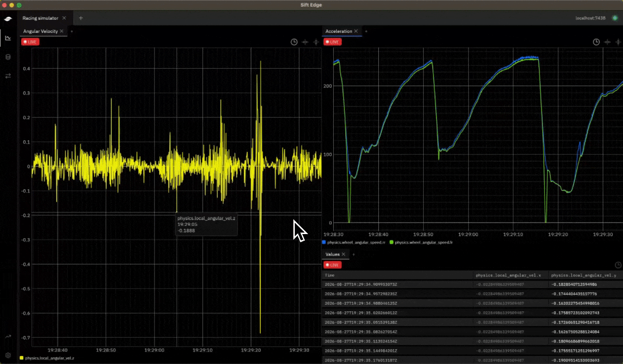Select row 2026-08-27T19:29:35.113524154Z
Image resolution: width=623 pixels, height=364 pixels.
(x=472, y=341)
